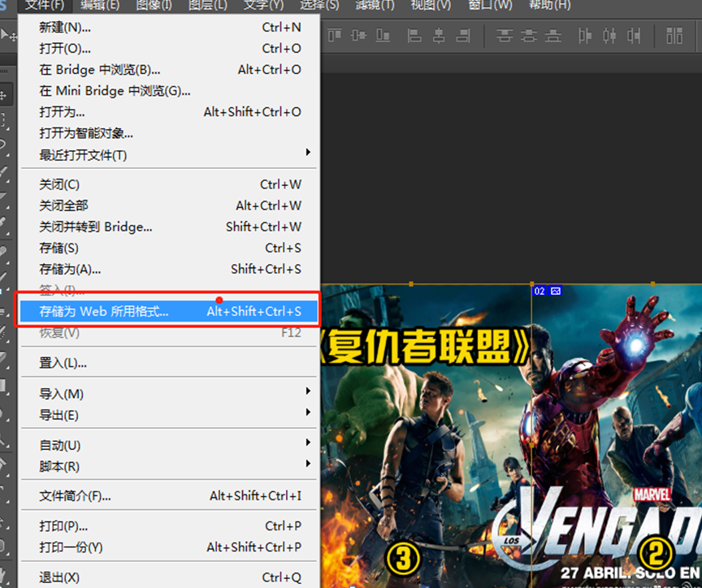This screenshot has width=702, height=588.
Task: Open the 窗口 menu
Action: click(488, 6)
